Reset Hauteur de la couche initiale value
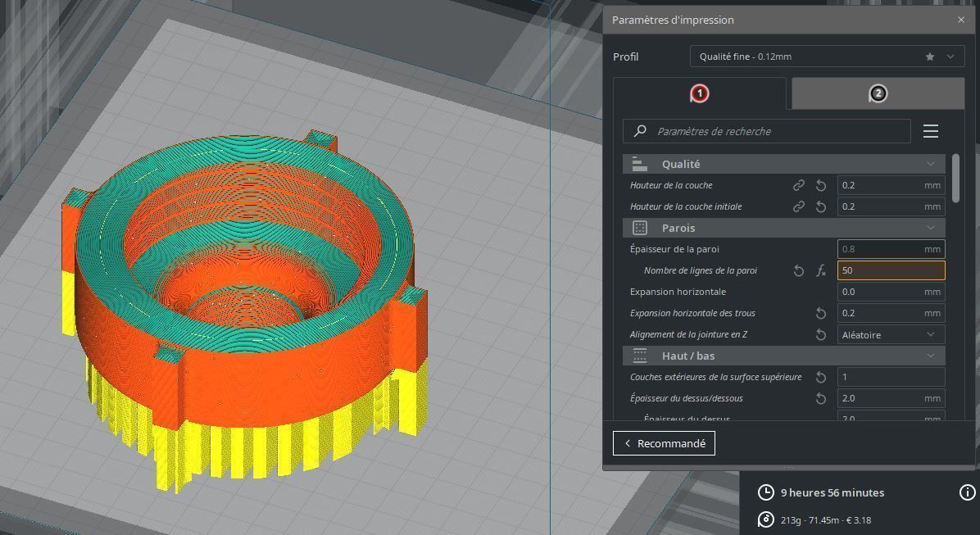The image size is (980, 535). [820, 207]
